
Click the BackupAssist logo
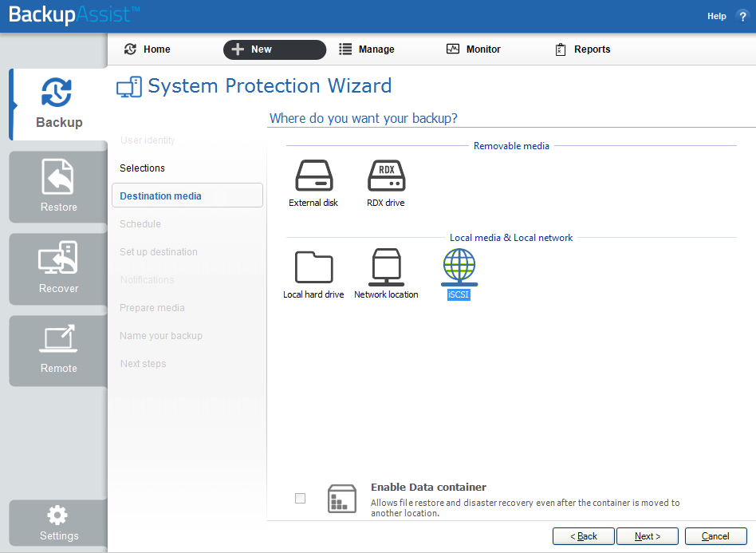74,14
